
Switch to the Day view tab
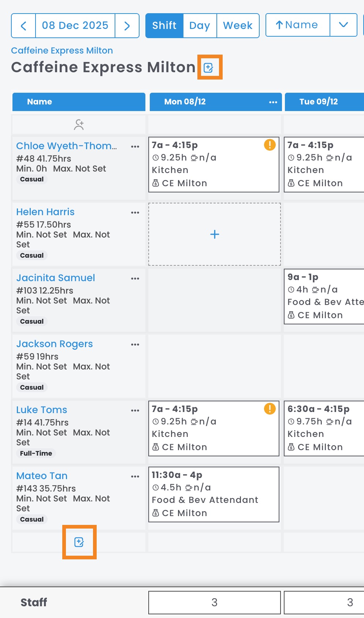[x=200, y=26]
